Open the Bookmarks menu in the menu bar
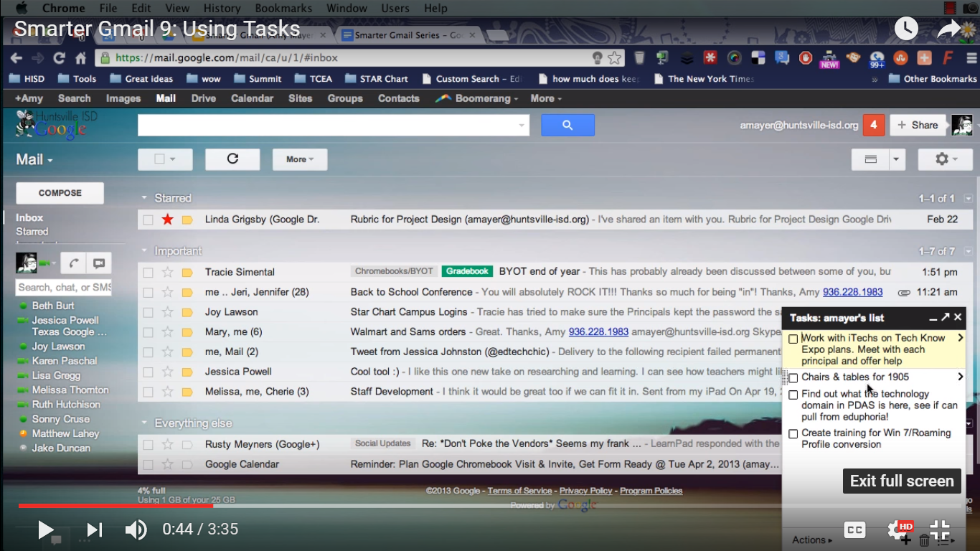This screenshot has width=980, height=551. point(283,8)
